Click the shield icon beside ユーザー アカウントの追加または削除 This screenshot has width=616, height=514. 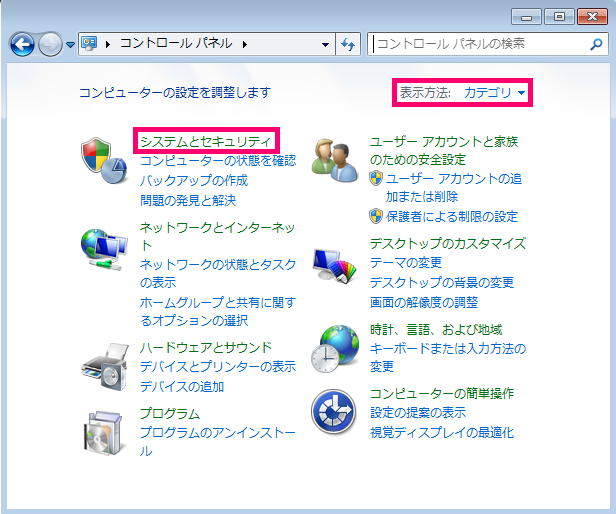click(376, 178)
